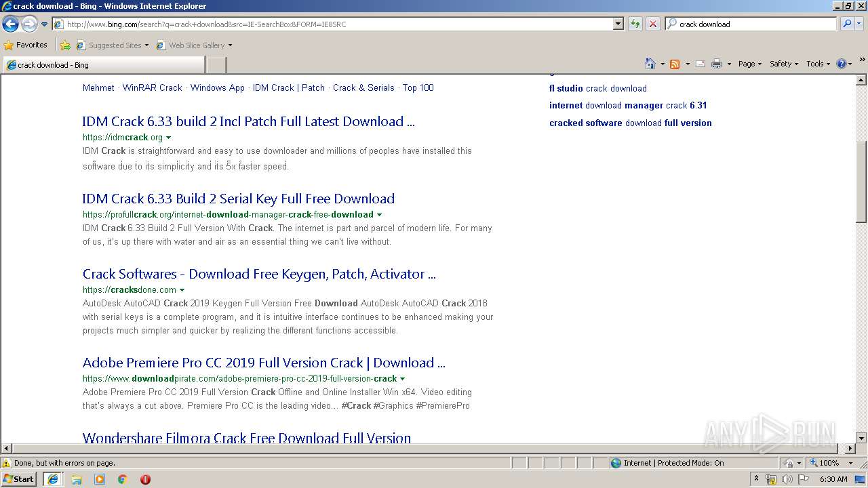This screenshot has height=488, width=868.
Task: Open 'IDM Crack 6.33 Build 2 Serial Key' result
Action: pyautogui.click(x=239, y=199)
